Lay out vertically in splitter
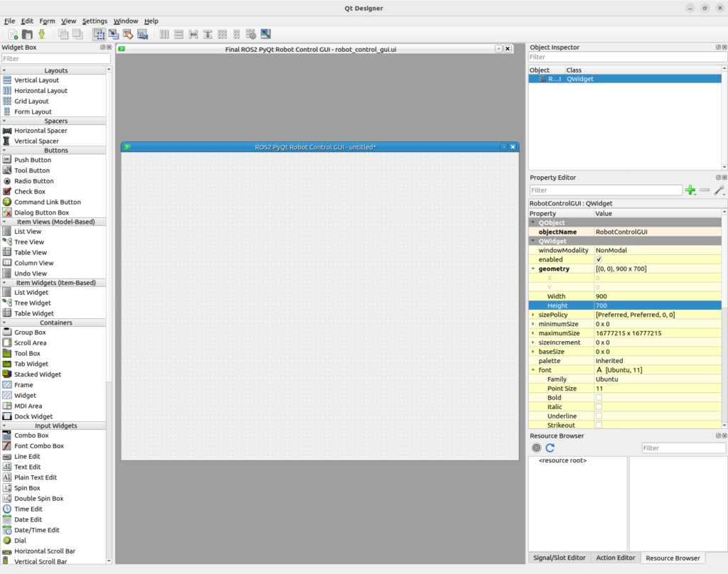728x574 pixels. (x=208, y=34)
